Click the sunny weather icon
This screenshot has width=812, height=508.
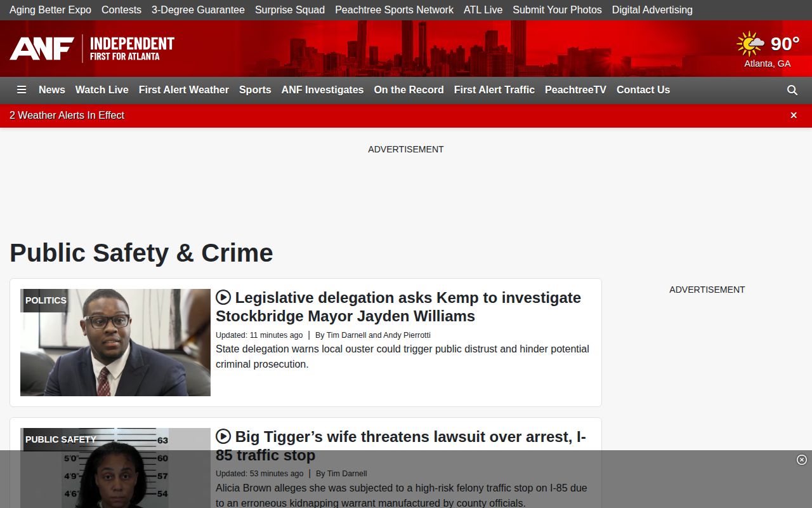pos(750,44)
